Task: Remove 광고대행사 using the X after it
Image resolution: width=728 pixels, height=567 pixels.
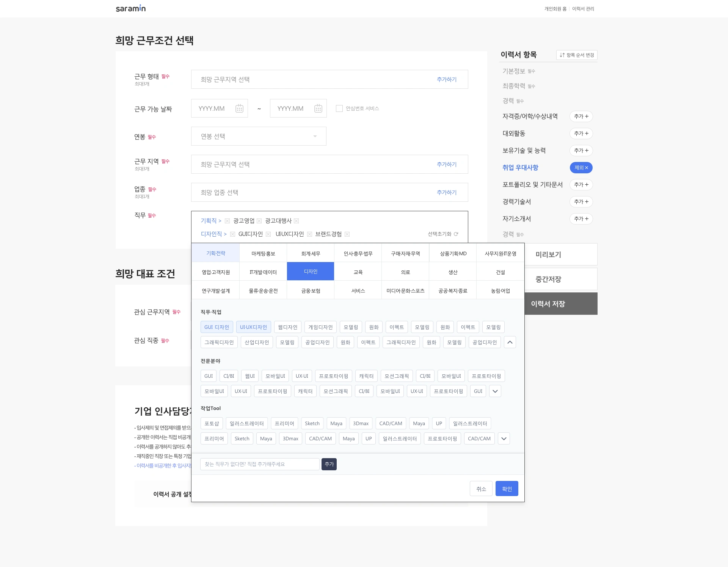Action: pyautogui.click(x=297, y=221)
